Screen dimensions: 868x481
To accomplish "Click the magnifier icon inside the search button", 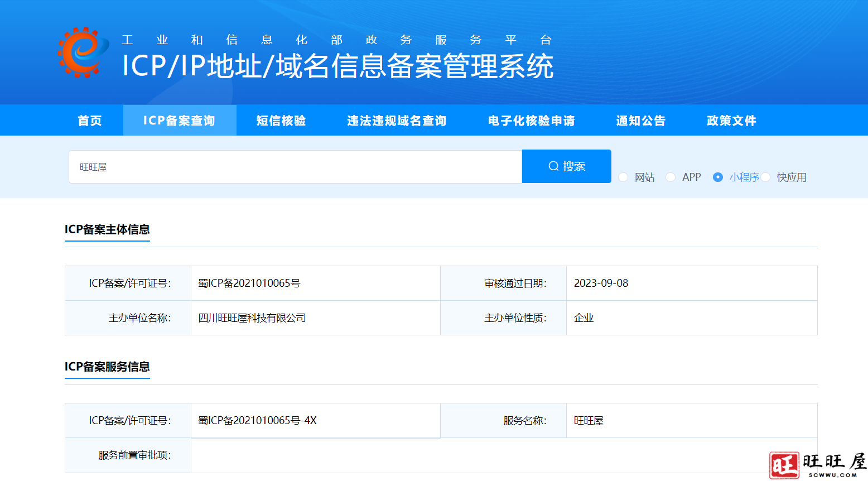I will [553, 166].
